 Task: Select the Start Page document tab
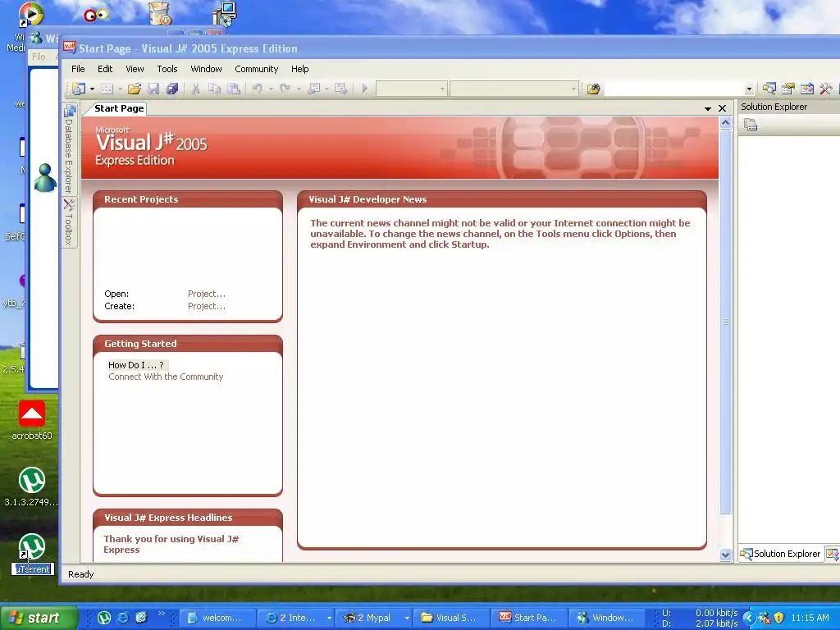(x=119, y=108)
